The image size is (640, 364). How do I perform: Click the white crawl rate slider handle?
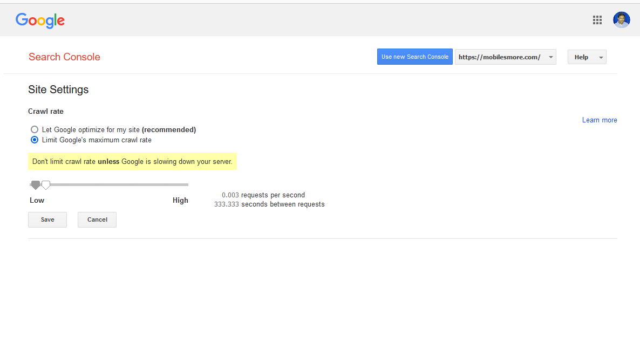coord(46,186)
